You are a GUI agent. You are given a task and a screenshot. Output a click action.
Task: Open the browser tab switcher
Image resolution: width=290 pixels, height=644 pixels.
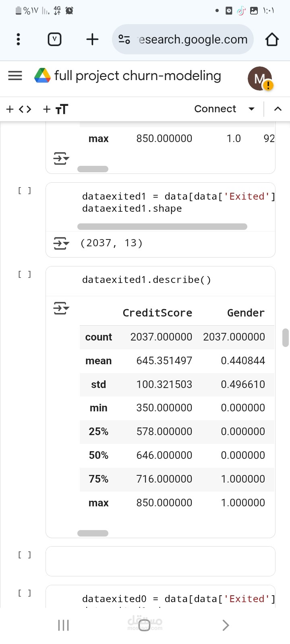(54, 39)
